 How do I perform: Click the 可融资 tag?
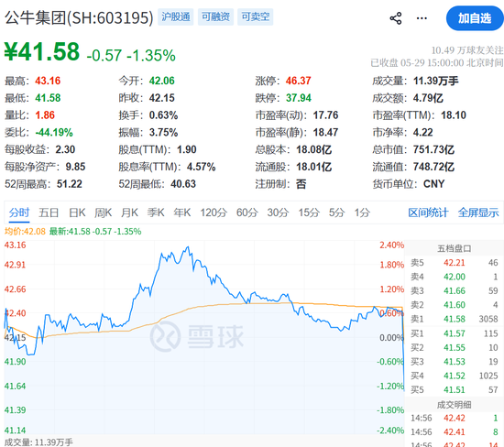coord(215,16)
